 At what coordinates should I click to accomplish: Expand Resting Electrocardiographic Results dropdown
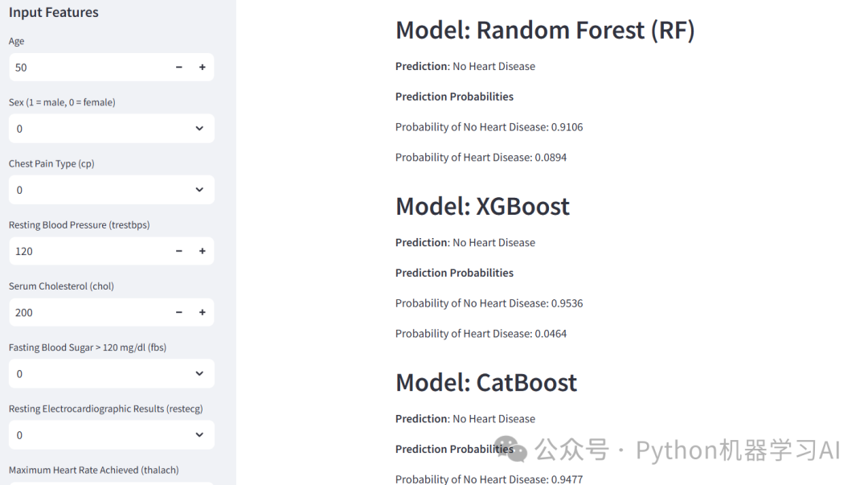[x=112, y=434]
